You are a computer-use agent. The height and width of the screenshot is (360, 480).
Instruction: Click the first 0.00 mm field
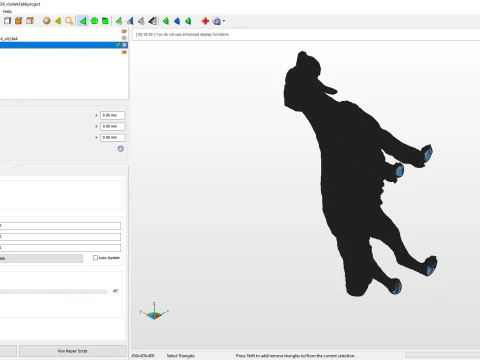[x=113, y=115]
